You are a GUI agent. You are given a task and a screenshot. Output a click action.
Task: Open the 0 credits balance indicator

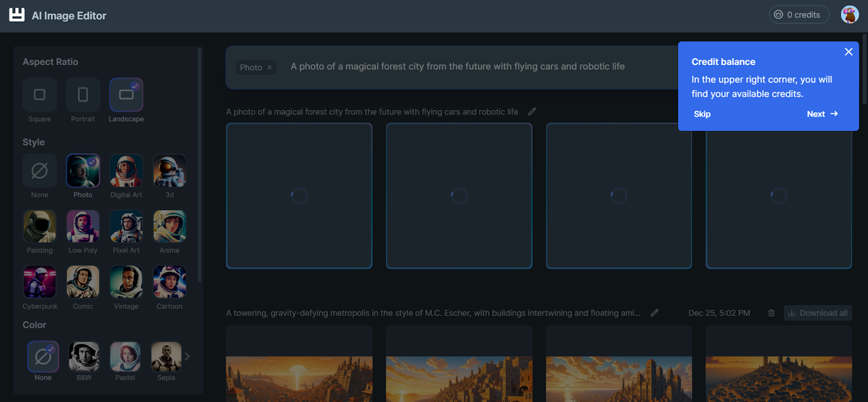pos(799,14)
